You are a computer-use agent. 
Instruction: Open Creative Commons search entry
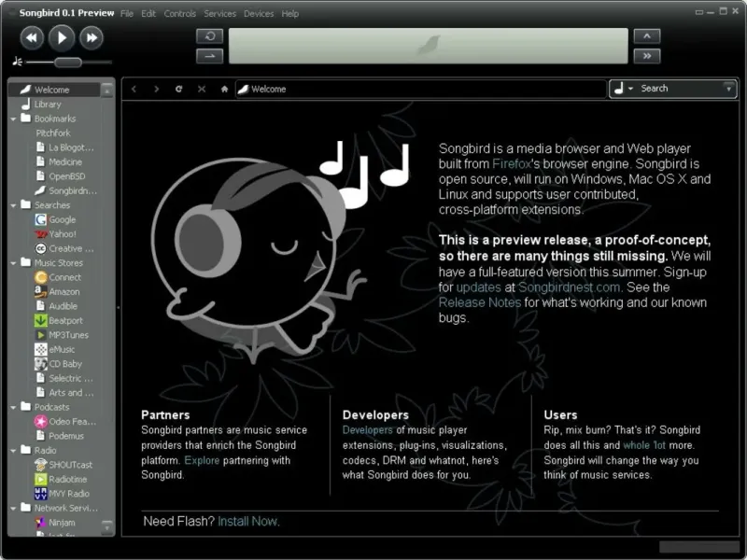tap(64, 248)
